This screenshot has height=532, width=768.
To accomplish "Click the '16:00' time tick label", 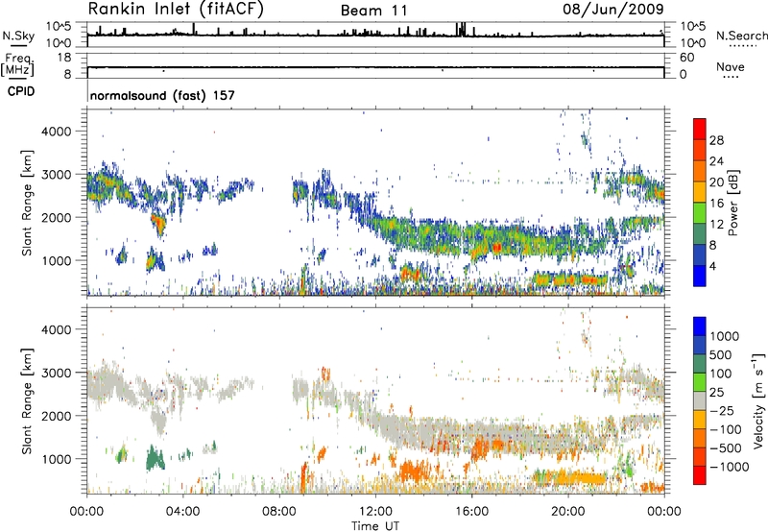I will pos(471,512).
